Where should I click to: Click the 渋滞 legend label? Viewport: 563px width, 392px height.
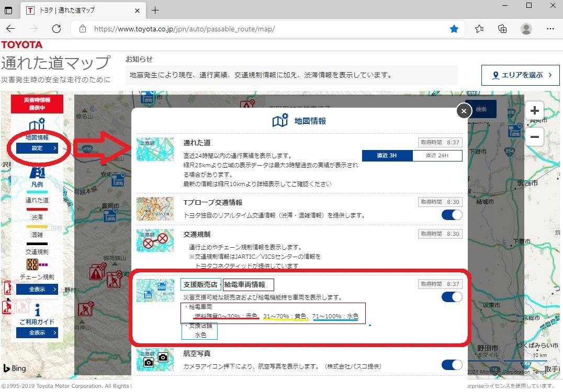pos(37,217)
